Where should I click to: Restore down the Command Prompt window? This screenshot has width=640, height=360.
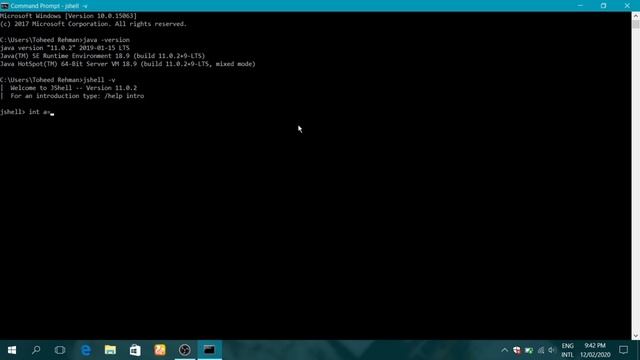click(x=603, y=6)
